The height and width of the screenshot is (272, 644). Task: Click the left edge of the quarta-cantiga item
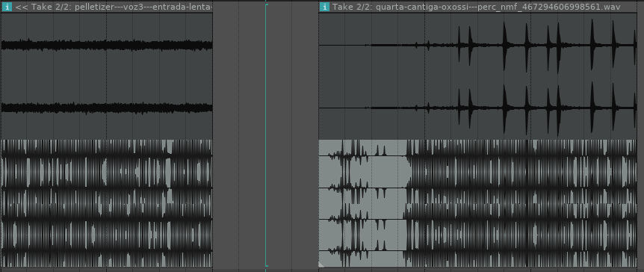tap(319, 135)
